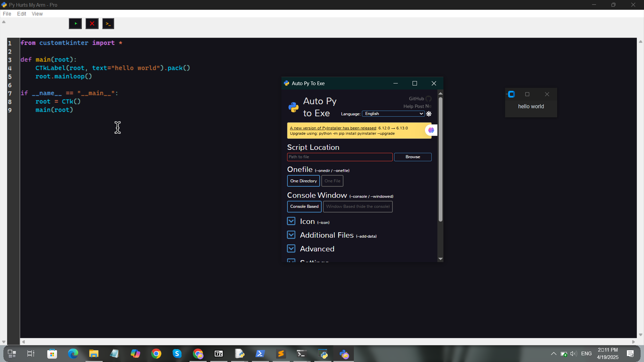
Task: Open the Copilot icon on the taskbar
Action: tap(135, 354)
